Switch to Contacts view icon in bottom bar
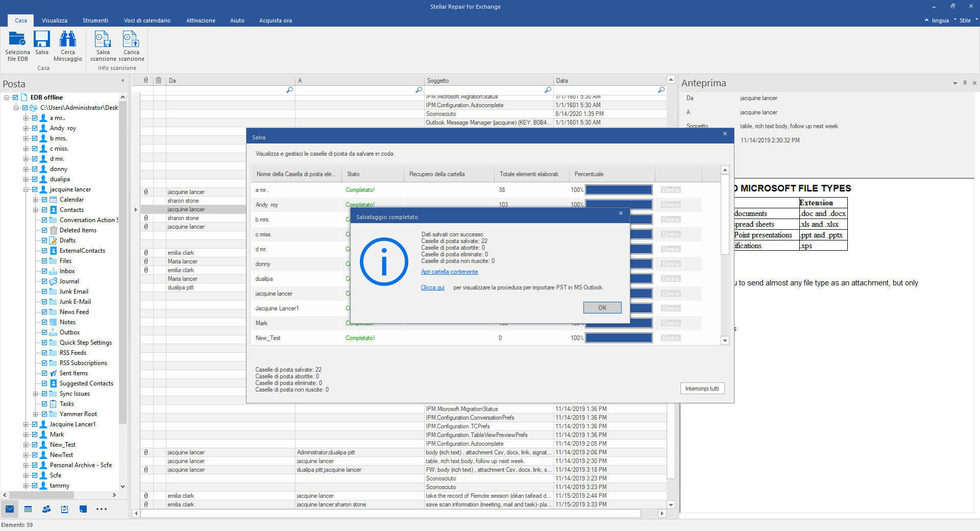The width and height of the screenshot is (980, 531). coord(46,509)
